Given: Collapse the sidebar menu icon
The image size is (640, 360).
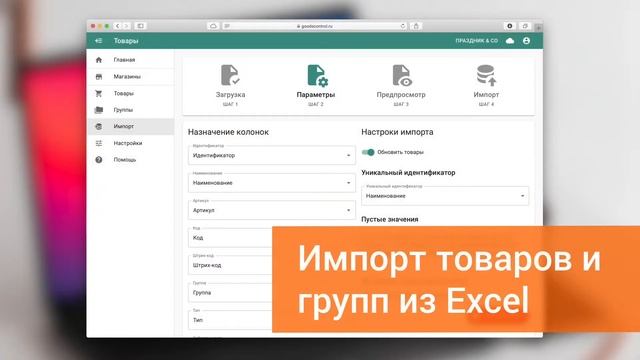Looking at the screenshot, I should pyautogui.click(x=98, y=41).
